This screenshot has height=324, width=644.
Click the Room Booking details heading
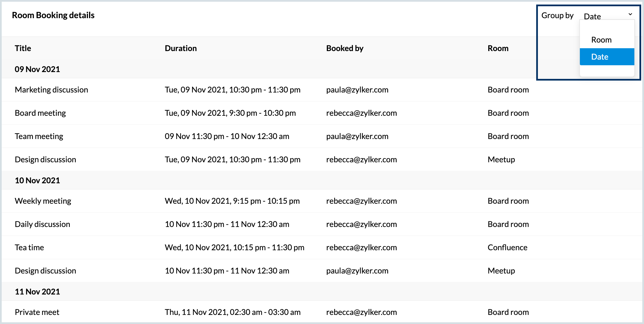coord(53,15)
